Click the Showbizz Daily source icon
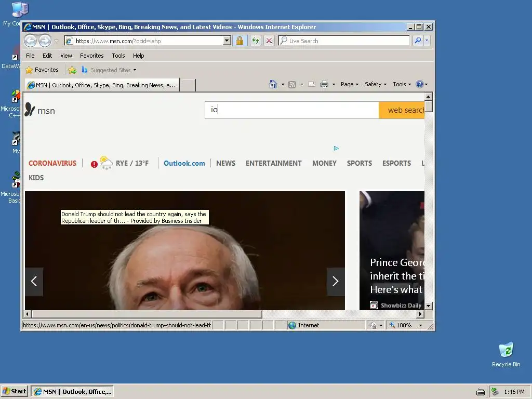 374,305
